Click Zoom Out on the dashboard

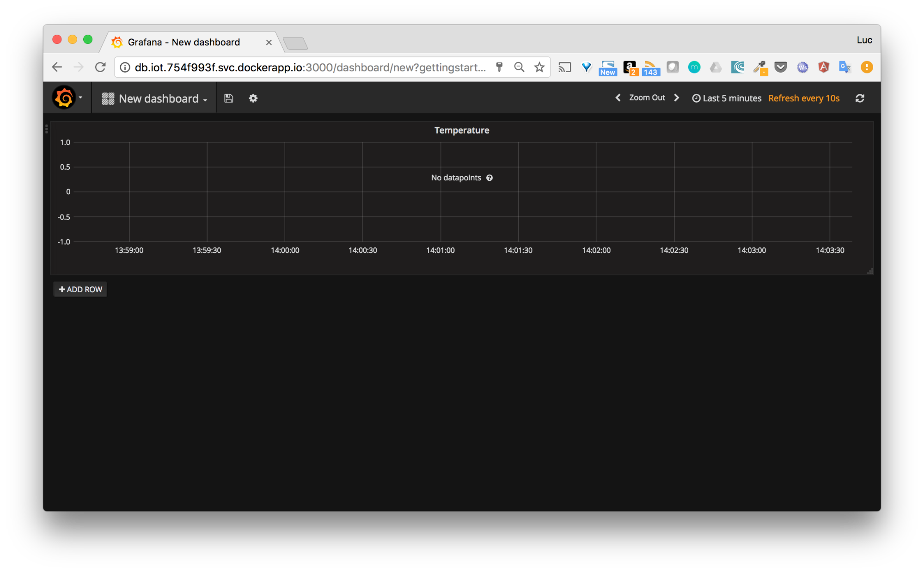pyautogui.click(x=647, y=98)
